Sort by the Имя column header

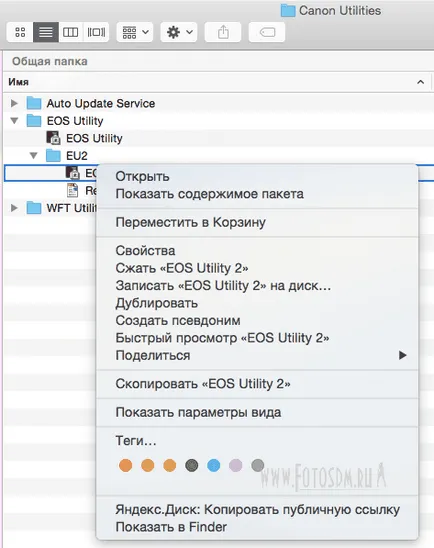pos(19,82)
